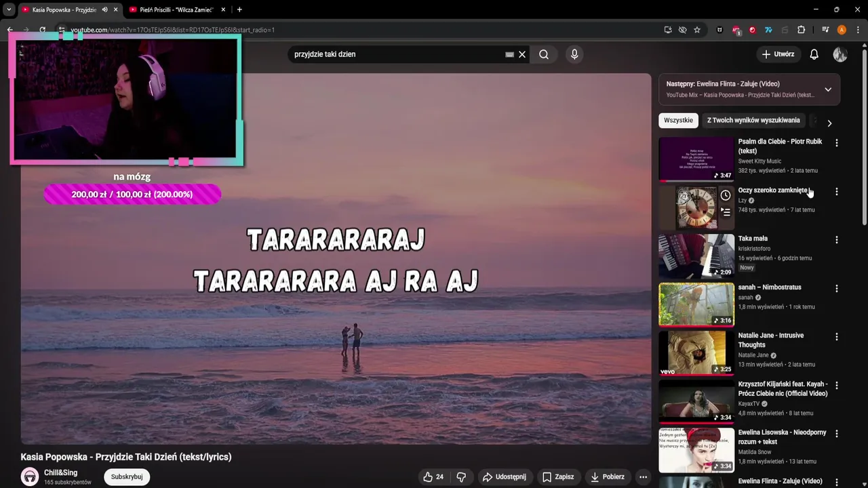This screenshot has width=868, height=488.
Task: Start voice search with the microphone icon
Action: [x=574, y=54]
